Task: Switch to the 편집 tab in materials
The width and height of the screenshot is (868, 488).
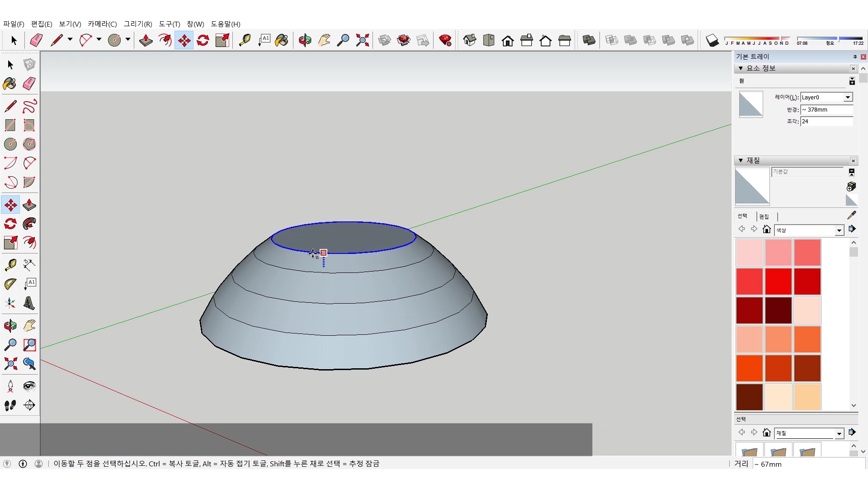Action: [764, 216]
